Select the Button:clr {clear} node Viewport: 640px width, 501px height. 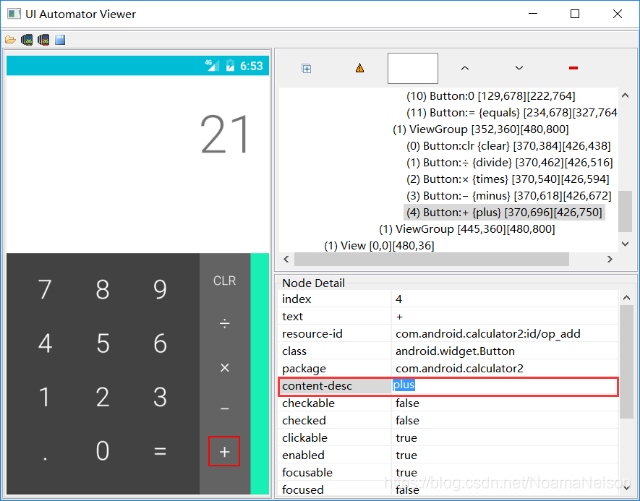508,146
